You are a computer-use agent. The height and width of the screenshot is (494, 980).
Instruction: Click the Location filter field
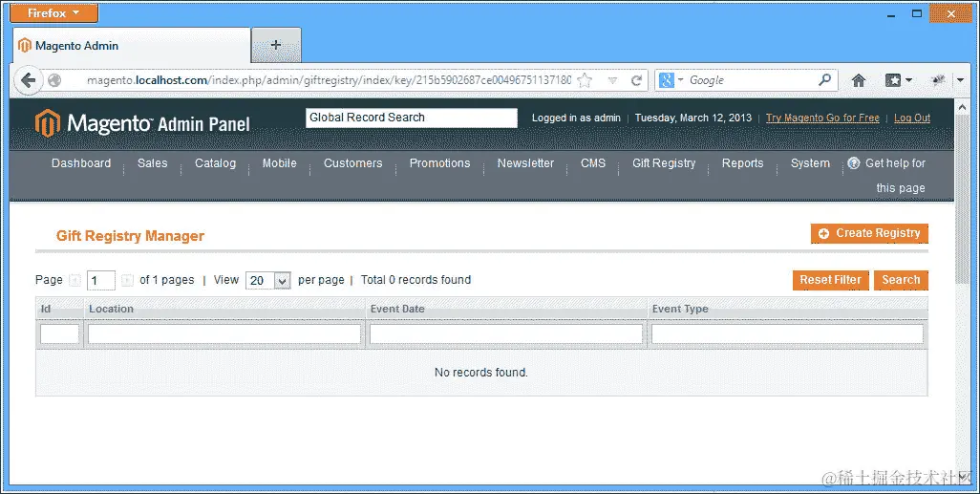click(x=224, y=333)
